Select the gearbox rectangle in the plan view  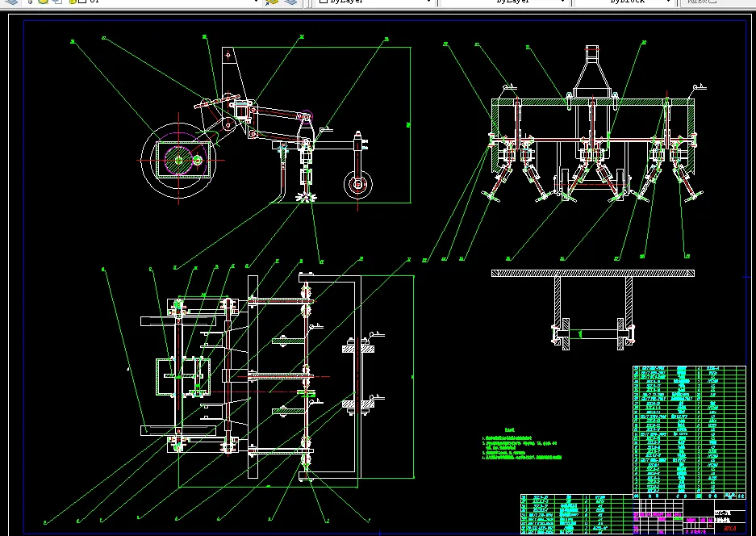tap(182, 377)
